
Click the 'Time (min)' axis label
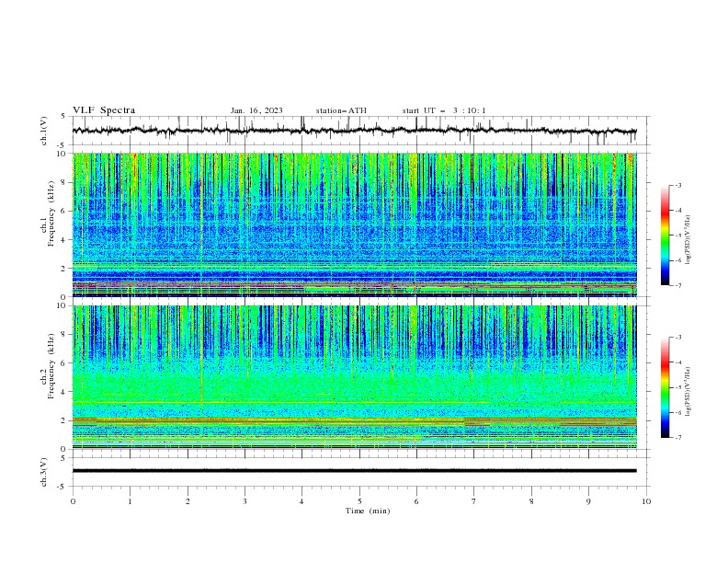click(368, 511)
